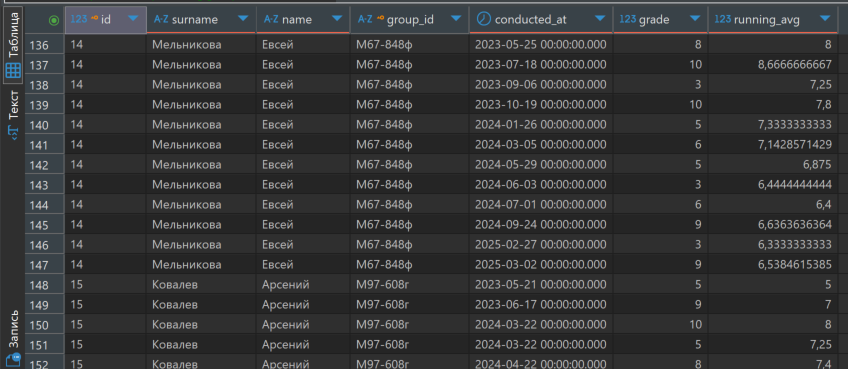Image resolution: width=848 pixels, height=369 pixels.
Task: Open the id column filter dropdown
Action: click(x=133, y=19)
